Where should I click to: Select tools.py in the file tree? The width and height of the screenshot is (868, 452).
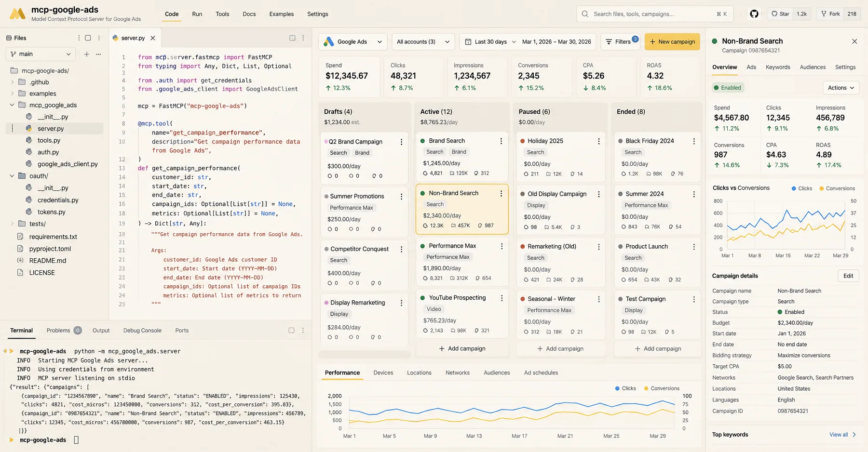click(x=49, y=140)
